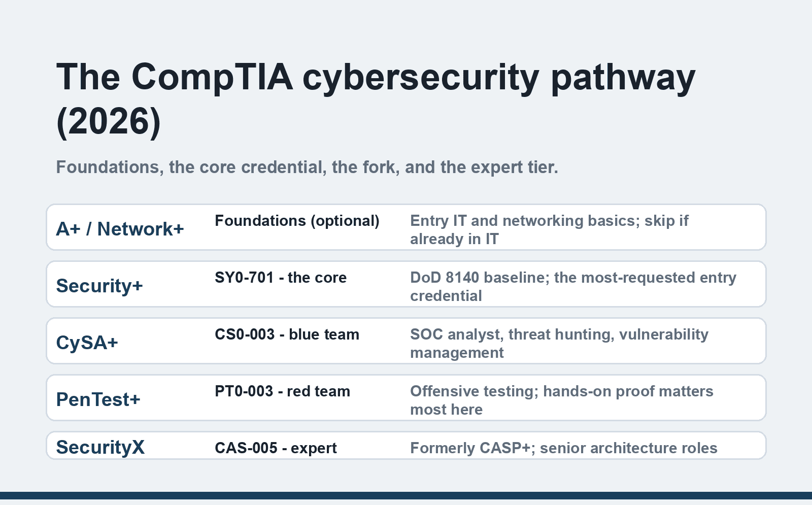The width and height of the screenshot is (812, 505).
Task: Click the "PenTest+" certification name
Action: [98, 399]
